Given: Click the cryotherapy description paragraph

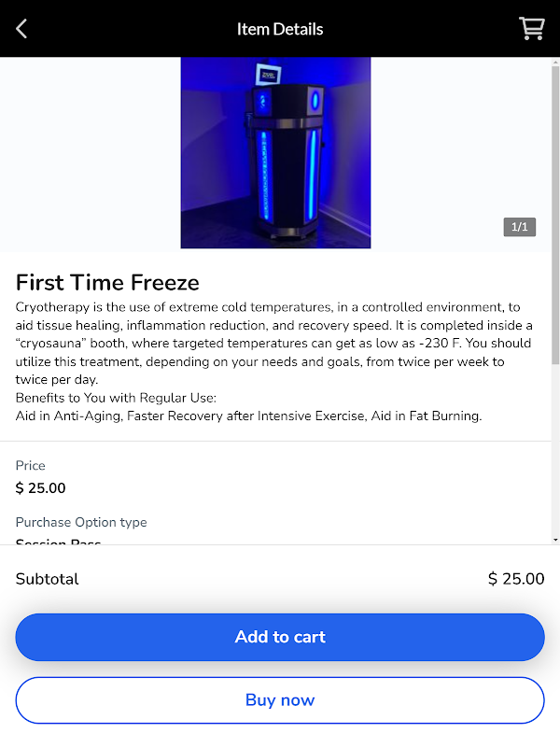Looking at the screenshot, I should 273,343.
